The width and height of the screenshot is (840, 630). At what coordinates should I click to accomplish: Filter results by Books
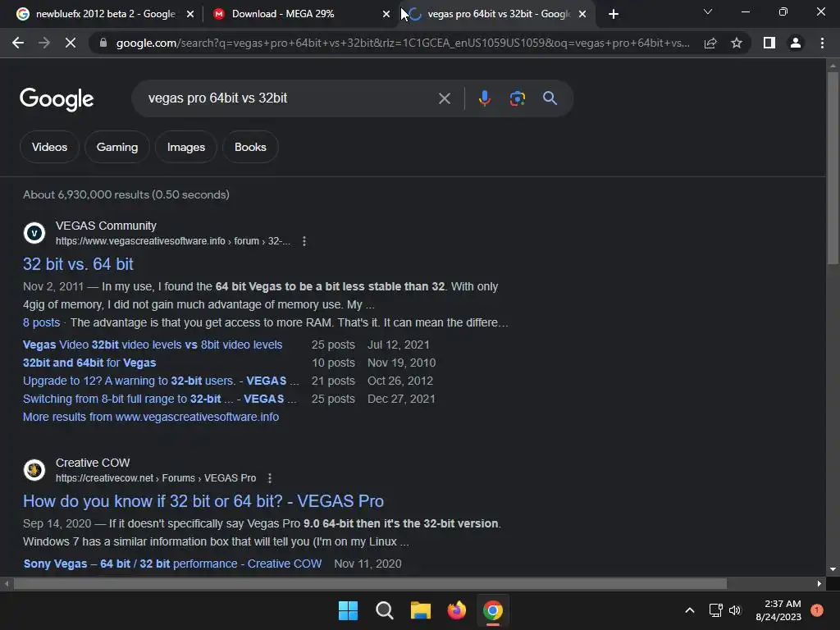(x=250, y=147)
